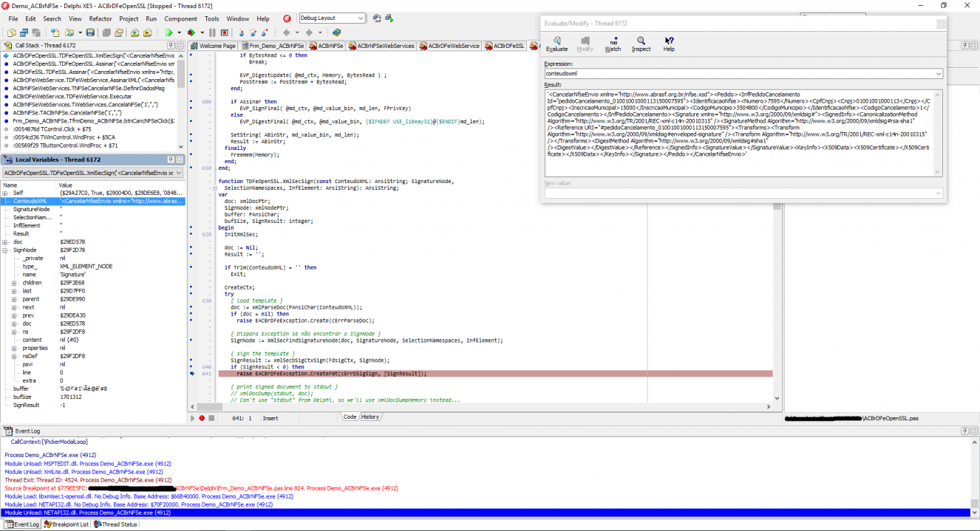Click the Step Over icon

253,32
